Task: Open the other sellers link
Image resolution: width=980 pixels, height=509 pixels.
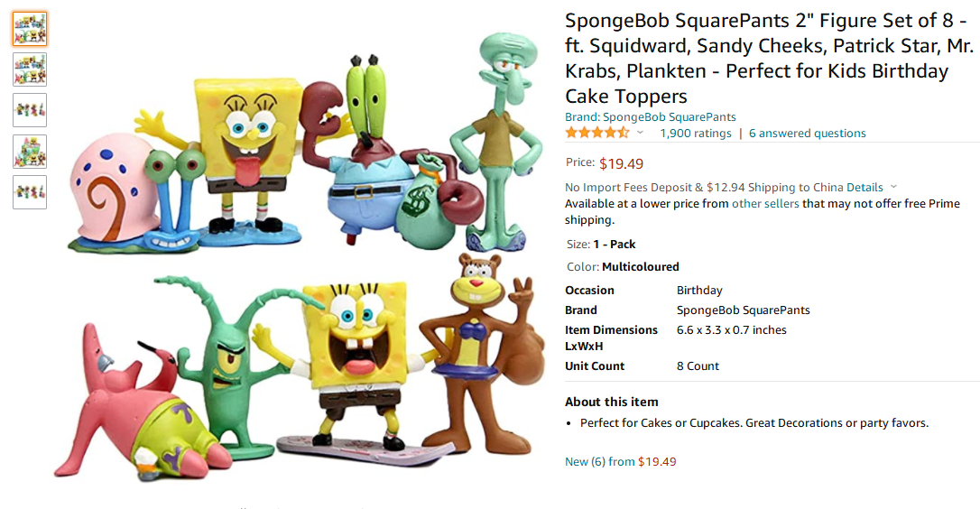Action: pos(765,204)
